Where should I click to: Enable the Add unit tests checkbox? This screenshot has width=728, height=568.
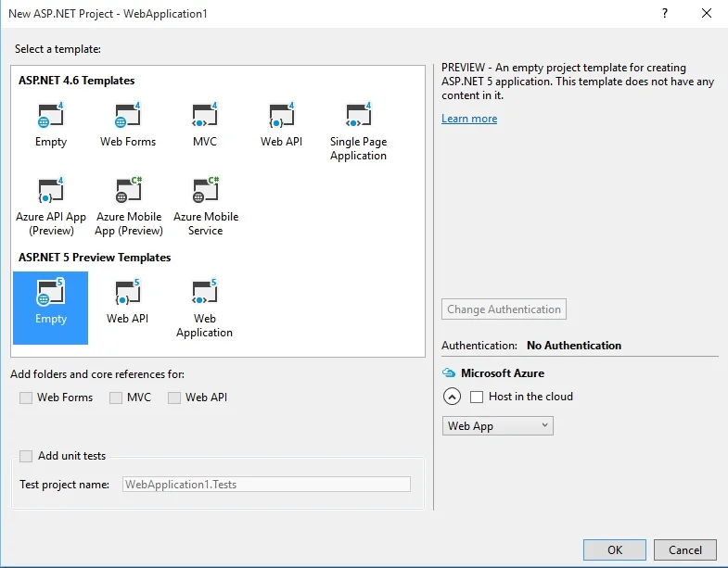[26, 456]
